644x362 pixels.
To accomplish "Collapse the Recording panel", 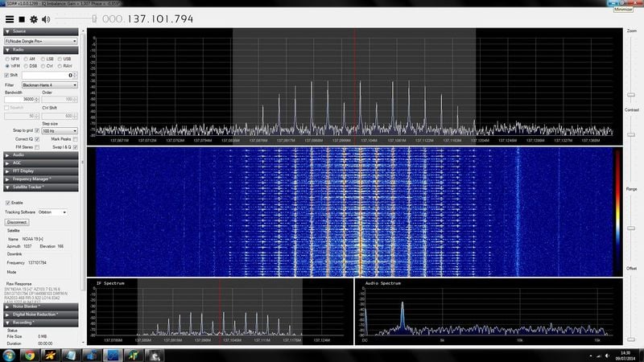I will point(41,323).
